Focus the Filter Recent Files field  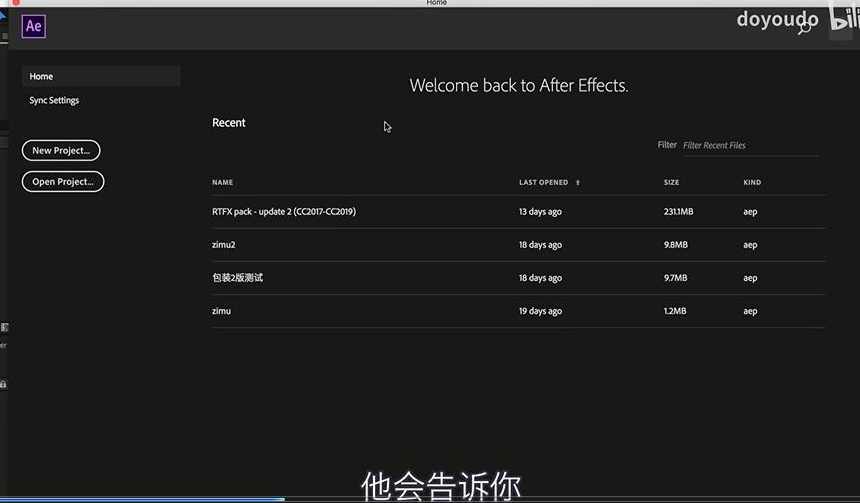(x=751, y=145)
